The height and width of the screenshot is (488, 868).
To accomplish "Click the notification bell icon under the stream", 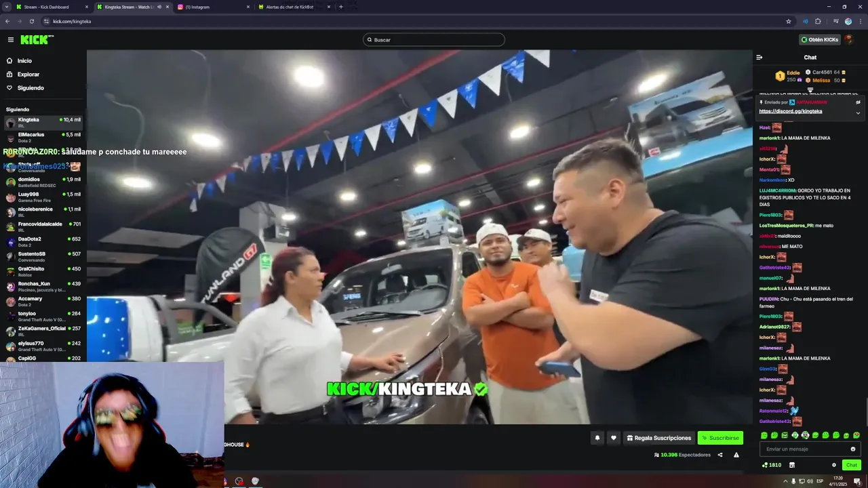I will click(597, 438).
